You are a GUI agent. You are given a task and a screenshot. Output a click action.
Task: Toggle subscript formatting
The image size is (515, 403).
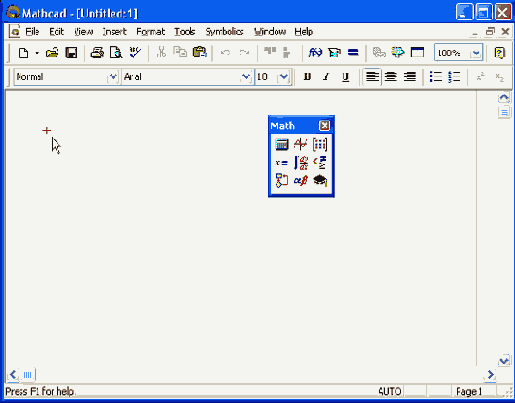click(499, 77)
